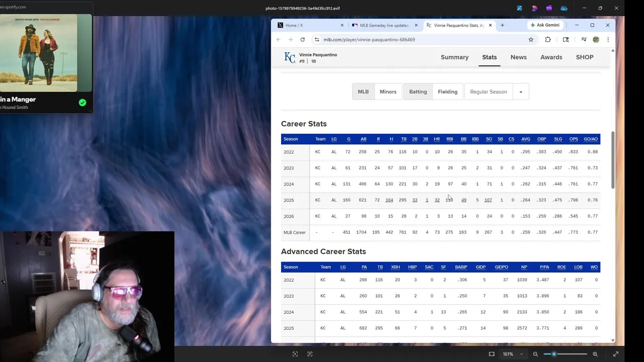The height and width of the screenshot is (362, 644).
Task: Sort Advanced Career Stats by BABIP column
Action: pyautogui.click(x=461, y=267)
